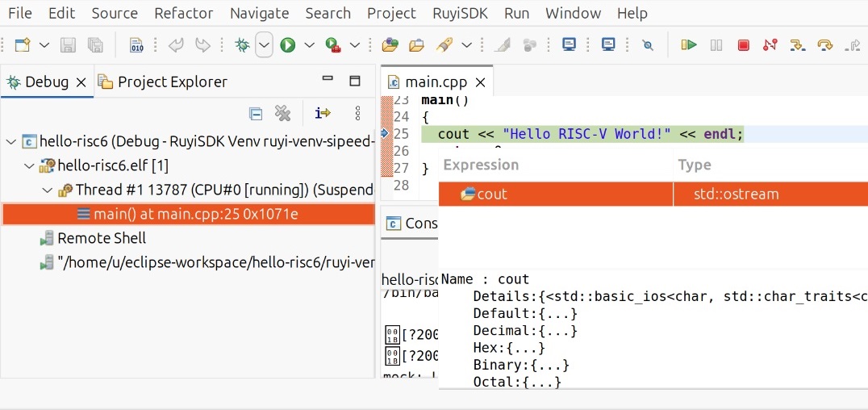Collapse the Thread #1 13787 node
Image resolution: width=868 pixels, height=410 pixels.
pos(48,190)
